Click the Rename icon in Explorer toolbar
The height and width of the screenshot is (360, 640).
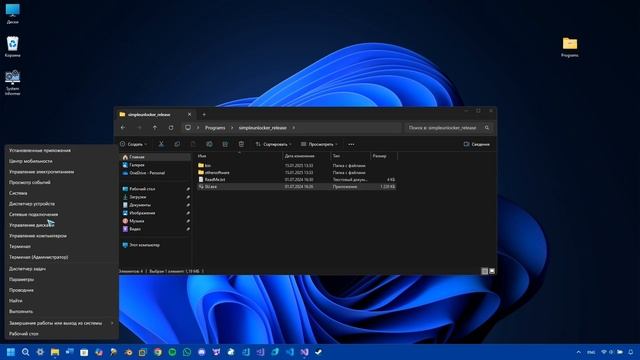point(209,144)
